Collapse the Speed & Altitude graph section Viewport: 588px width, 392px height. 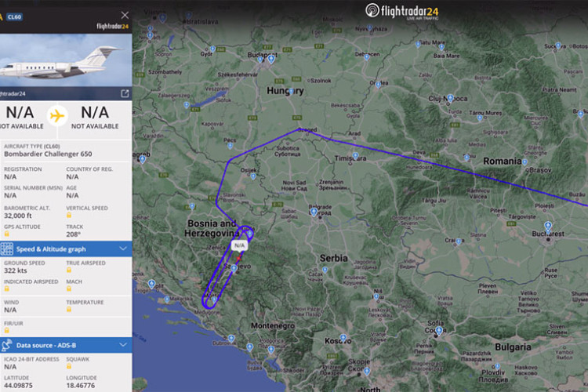coord(122,249)
